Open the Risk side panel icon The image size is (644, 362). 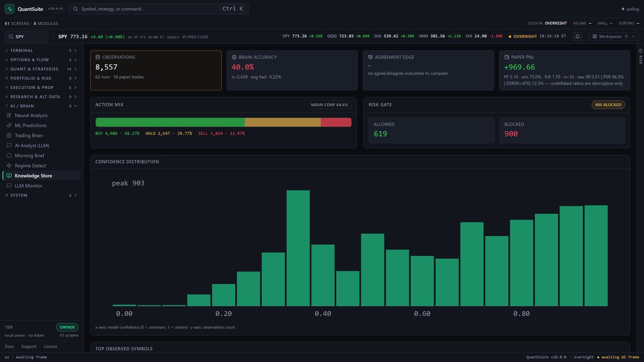pos(640,51)
